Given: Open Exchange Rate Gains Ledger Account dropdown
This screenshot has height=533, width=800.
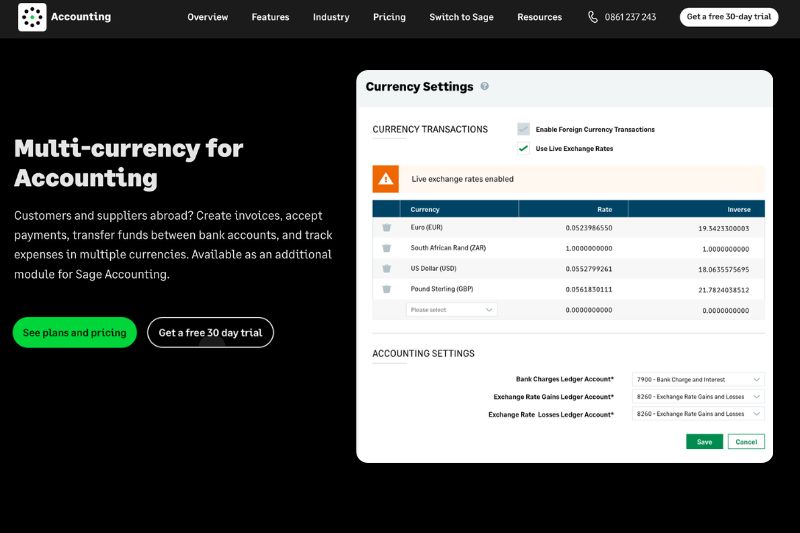Looking at the screenshot, I should pos(698,397).
